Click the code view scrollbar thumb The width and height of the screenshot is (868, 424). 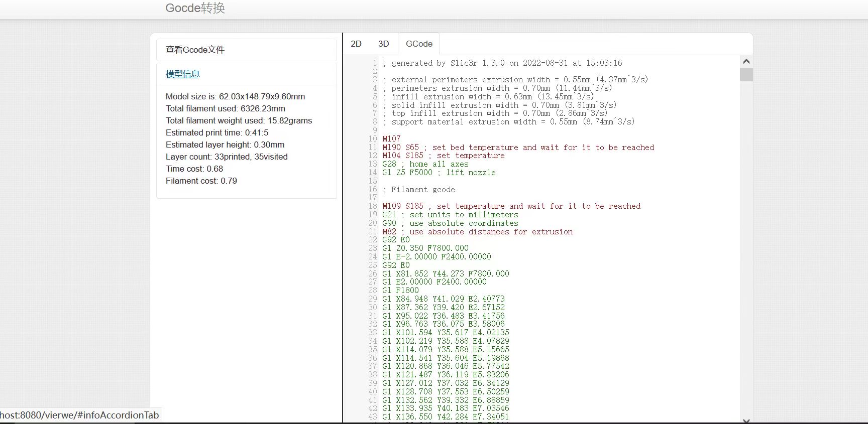746,75
